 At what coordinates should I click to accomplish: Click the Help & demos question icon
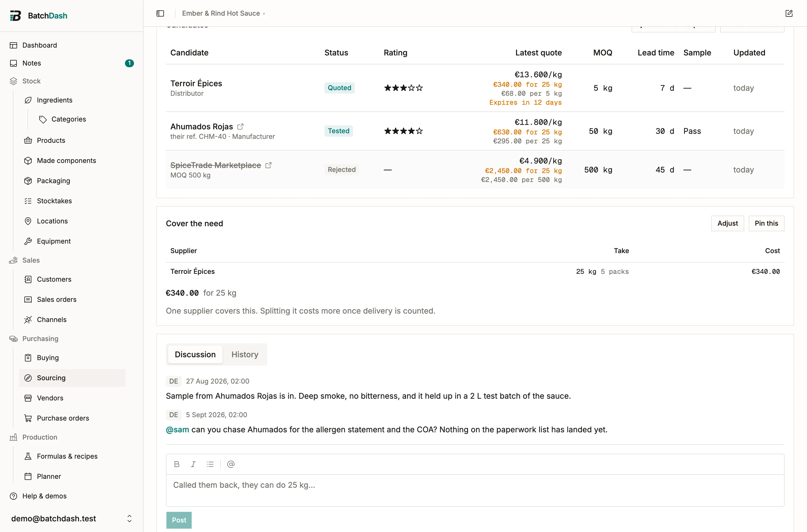click(13, 496)
